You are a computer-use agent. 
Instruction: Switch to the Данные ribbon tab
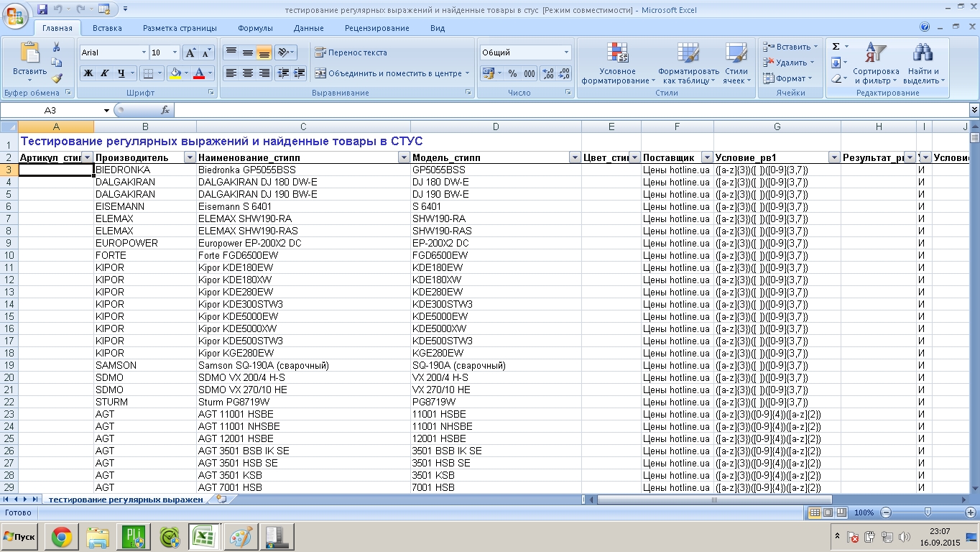[x=309, y=28]
